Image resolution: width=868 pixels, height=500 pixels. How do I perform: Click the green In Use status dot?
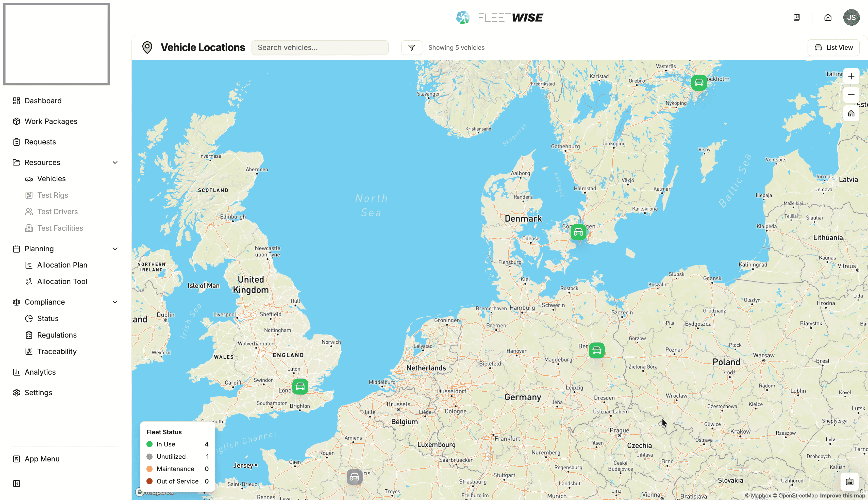pyautogui.click(x=149, y=444)
